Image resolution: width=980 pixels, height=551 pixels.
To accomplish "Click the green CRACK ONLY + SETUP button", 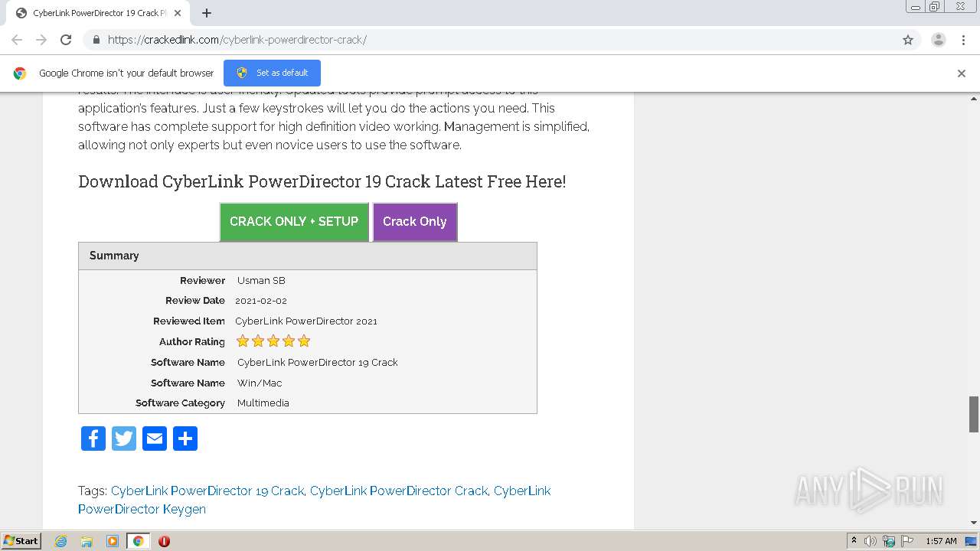I will point(294,222).
